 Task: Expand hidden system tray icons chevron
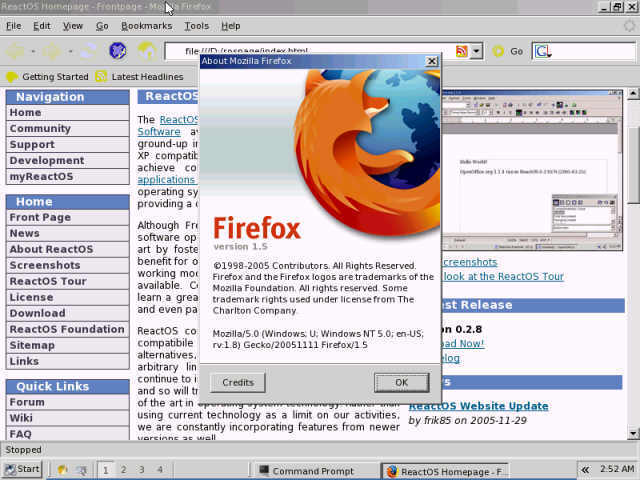585,469
